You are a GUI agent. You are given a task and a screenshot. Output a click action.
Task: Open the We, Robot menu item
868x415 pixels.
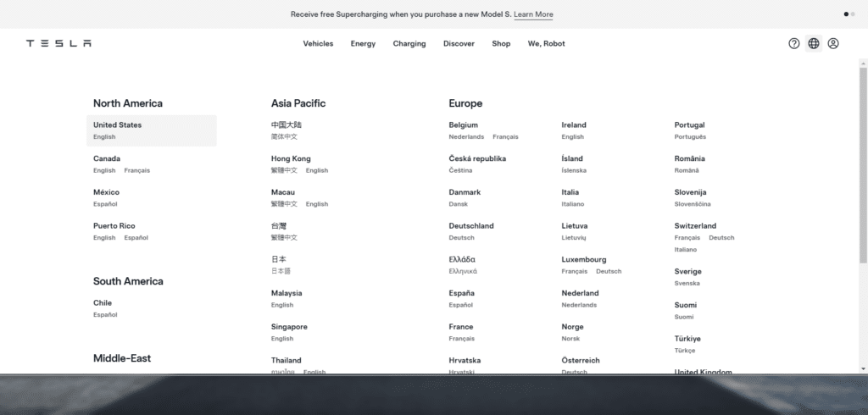(546, 44)
